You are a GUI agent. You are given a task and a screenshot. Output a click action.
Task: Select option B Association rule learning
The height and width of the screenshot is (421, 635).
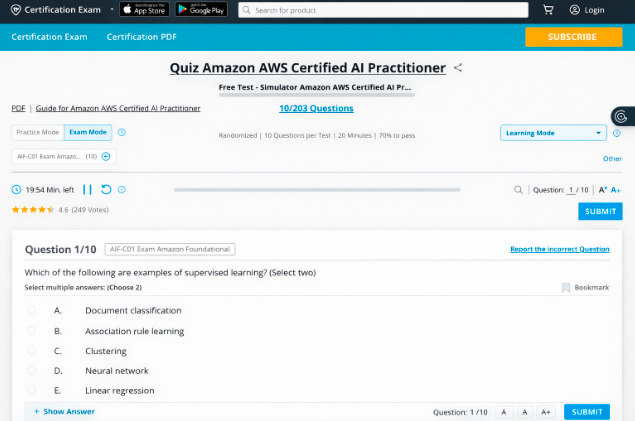(x=31, y=331)
